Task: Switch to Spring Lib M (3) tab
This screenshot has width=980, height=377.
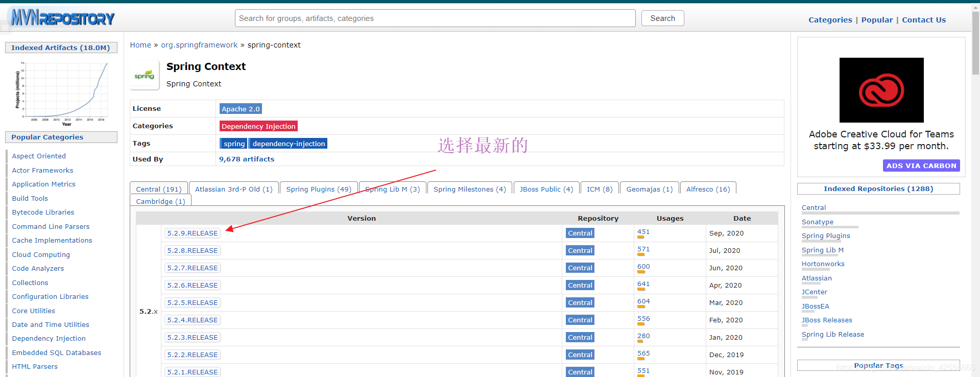Action: 393,189
